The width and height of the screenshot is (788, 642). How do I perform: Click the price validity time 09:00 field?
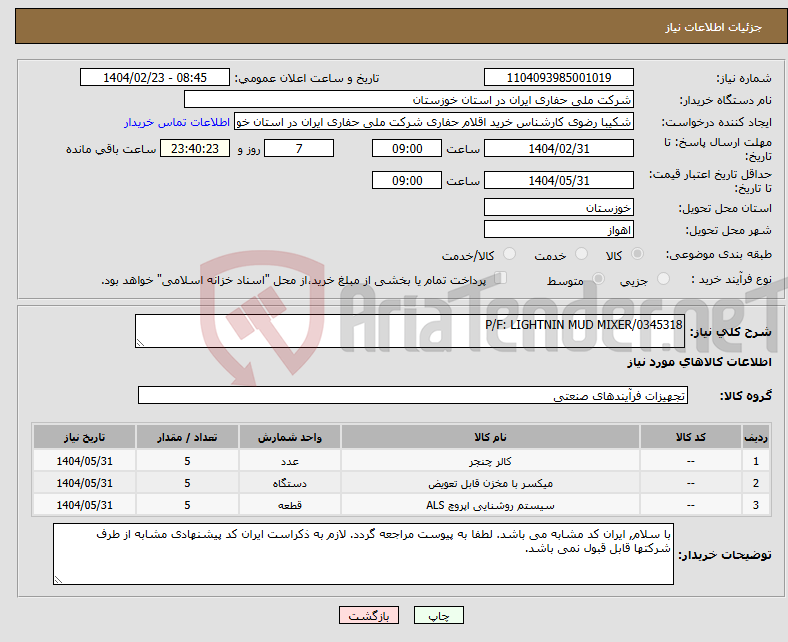(407, 180)
